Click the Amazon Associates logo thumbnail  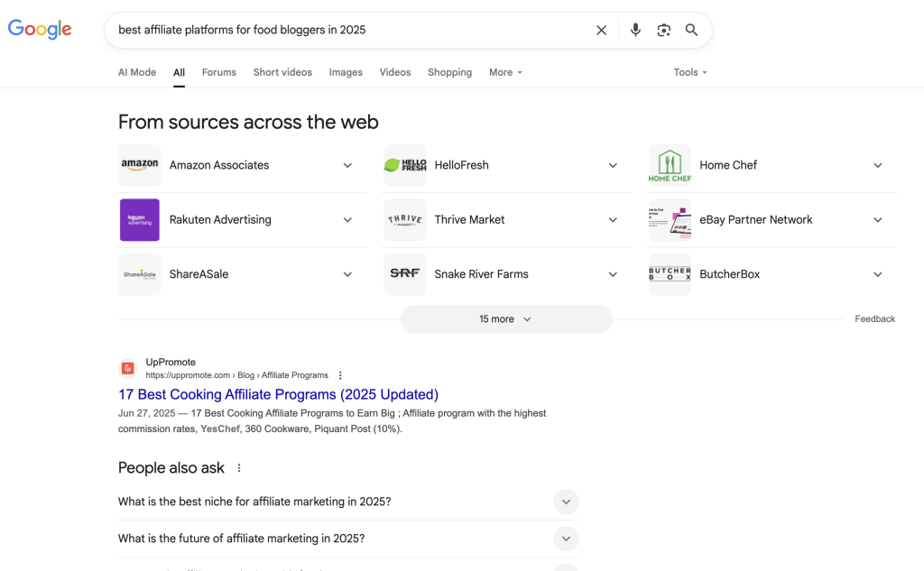(x=140, y=165)
